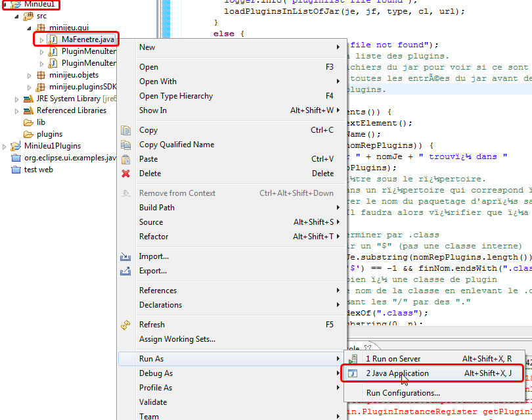Choose Open Type Hierarchy
This screenshot has height=420, width=532.
[176, 96]
